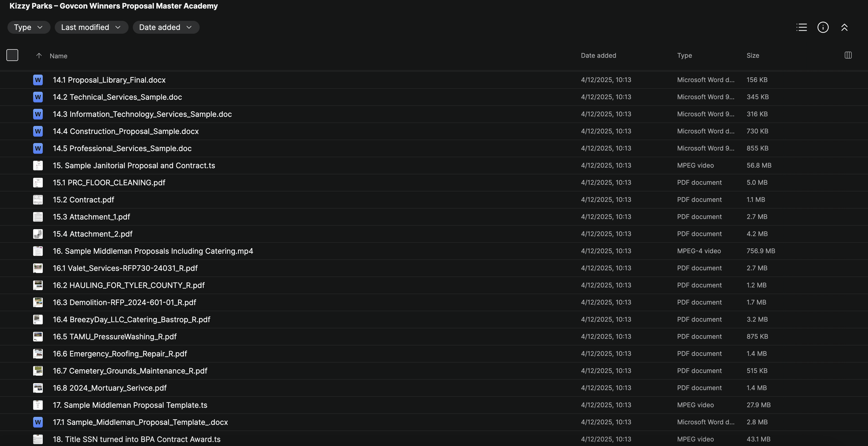
Task: Click Word icon of 17.1 Sample_Middleman_Proposal_Template_.docx
Action: coord(38,422)
